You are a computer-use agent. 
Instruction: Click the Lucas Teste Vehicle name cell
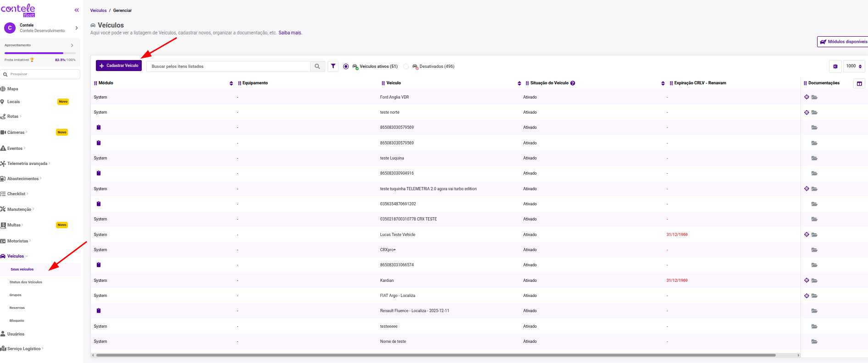pos(398,235)
